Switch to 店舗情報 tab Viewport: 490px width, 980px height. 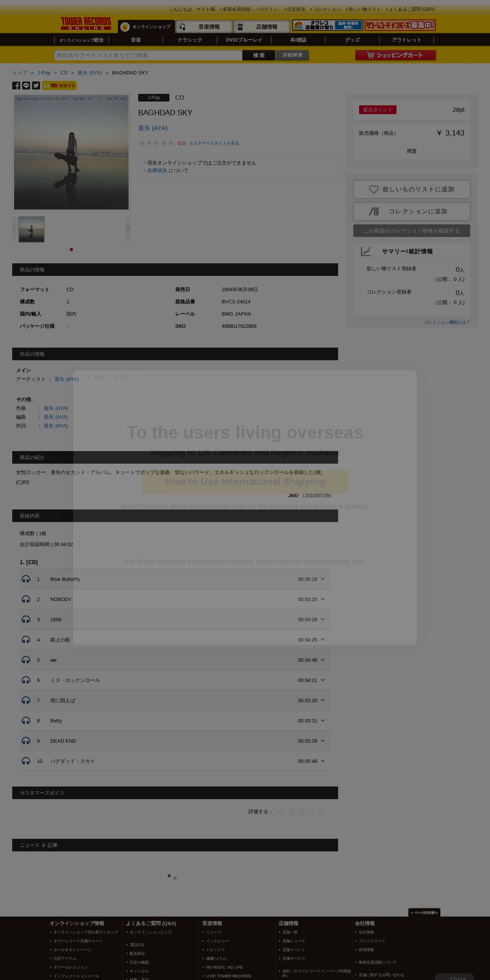(x=262, y=27)
